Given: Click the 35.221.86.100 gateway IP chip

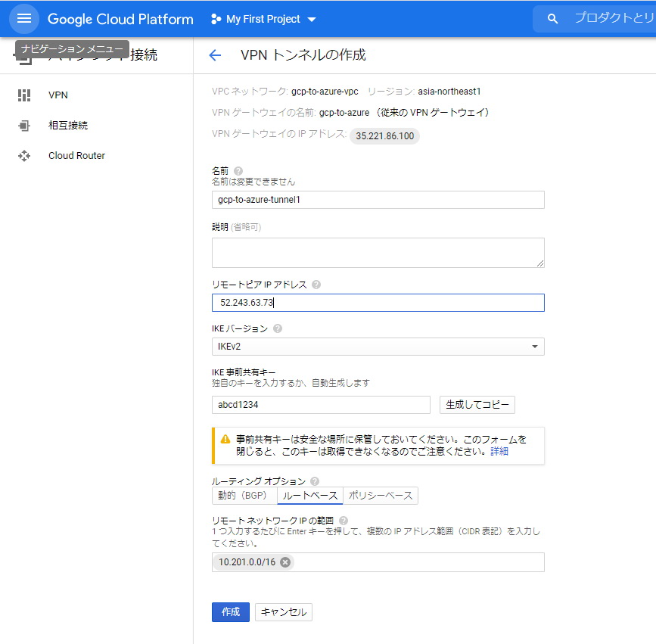Looking at the screenshot, I should point(384,136).
